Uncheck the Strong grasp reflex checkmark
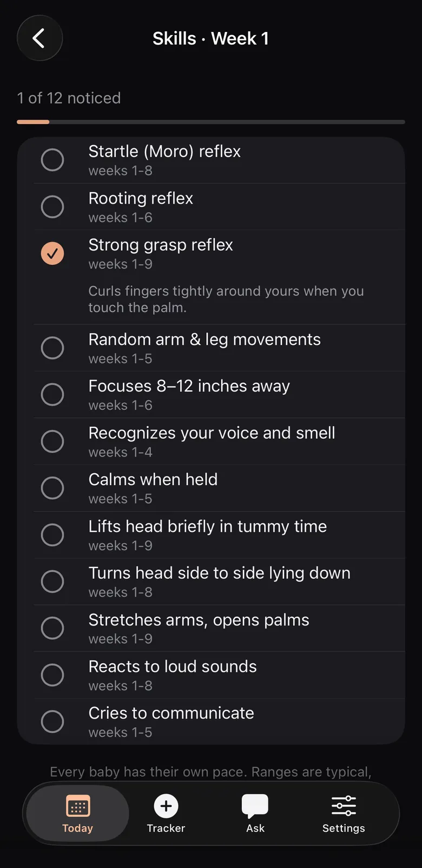 [x=52, y=253]
